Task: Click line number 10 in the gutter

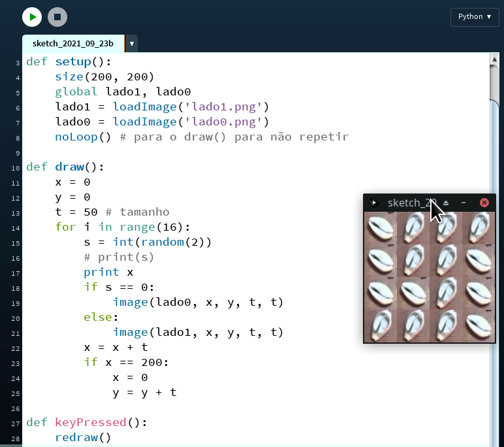Action: (x=16, y=167)
